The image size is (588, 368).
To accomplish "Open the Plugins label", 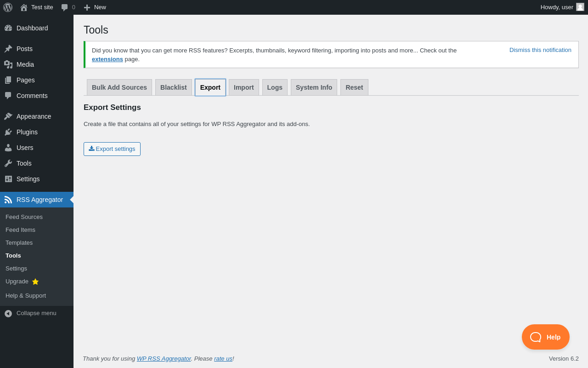I will (x=27, y=132).
